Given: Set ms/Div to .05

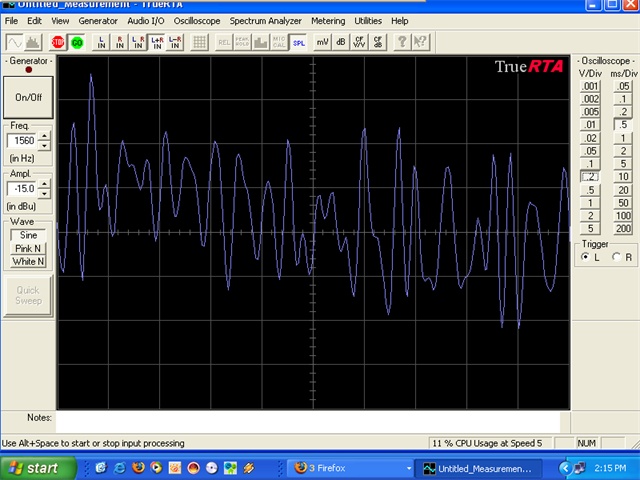Looking at the screenshot, I should pyautogui.click(x=623, y=86).
